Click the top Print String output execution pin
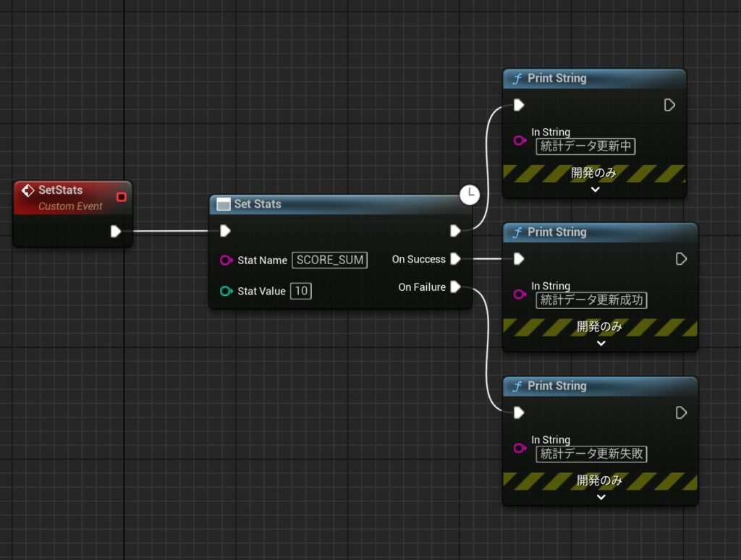 coord(669,106)
